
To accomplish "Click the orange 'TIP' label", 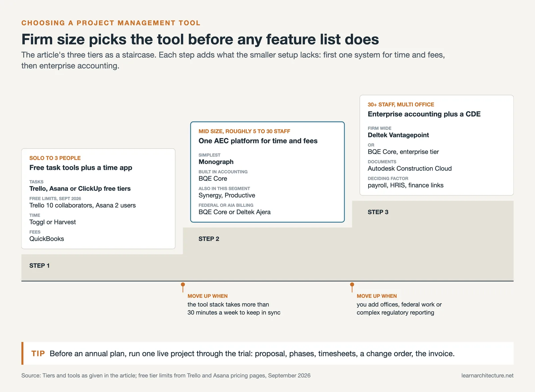I will coord(38,354).
